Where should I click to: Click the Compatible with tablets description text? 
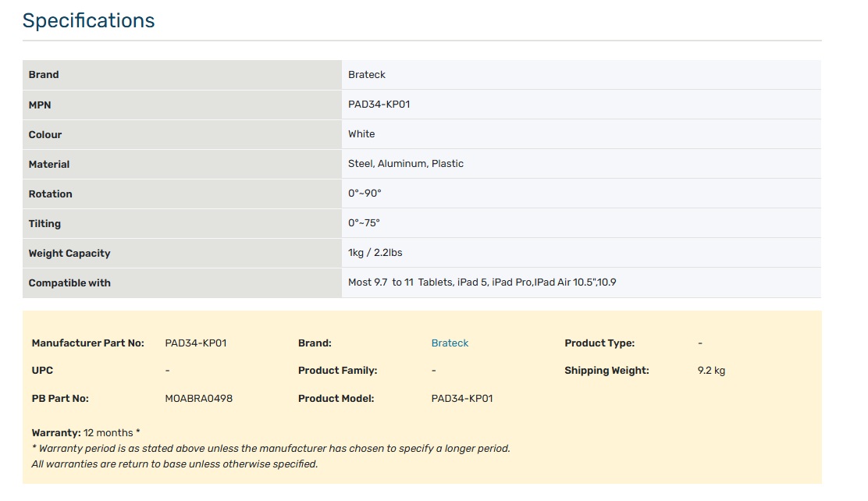tap(482, 282)
